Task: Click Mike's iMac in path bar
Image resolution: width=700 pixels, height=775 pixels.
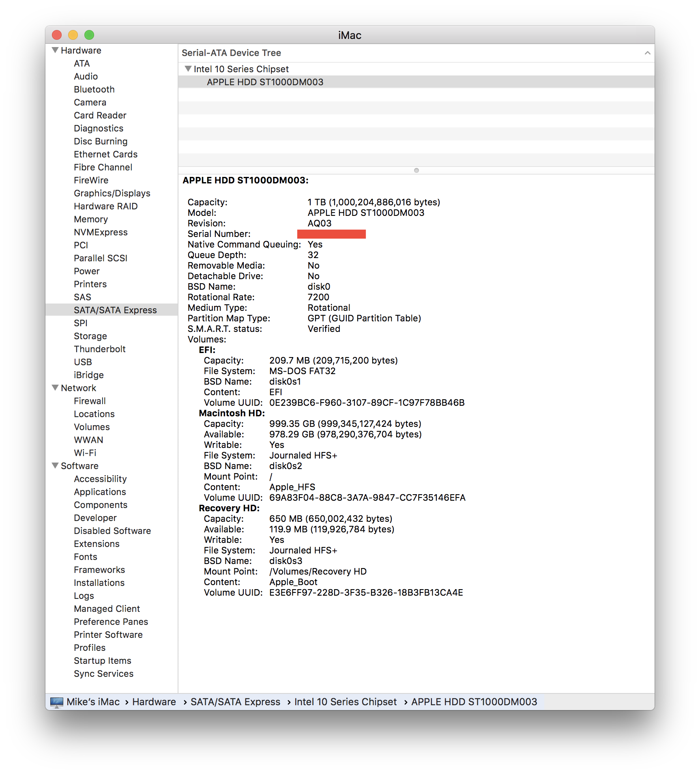Action: point(93,702)
